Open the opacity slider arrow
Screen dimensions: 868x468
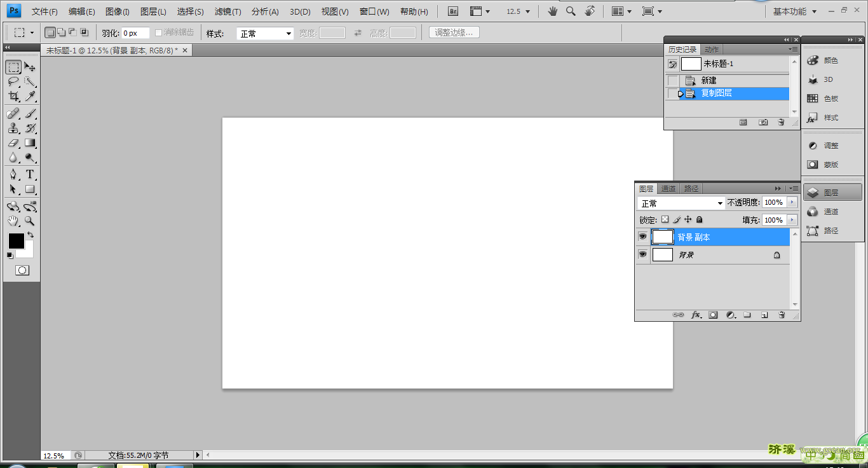[792, 202]
